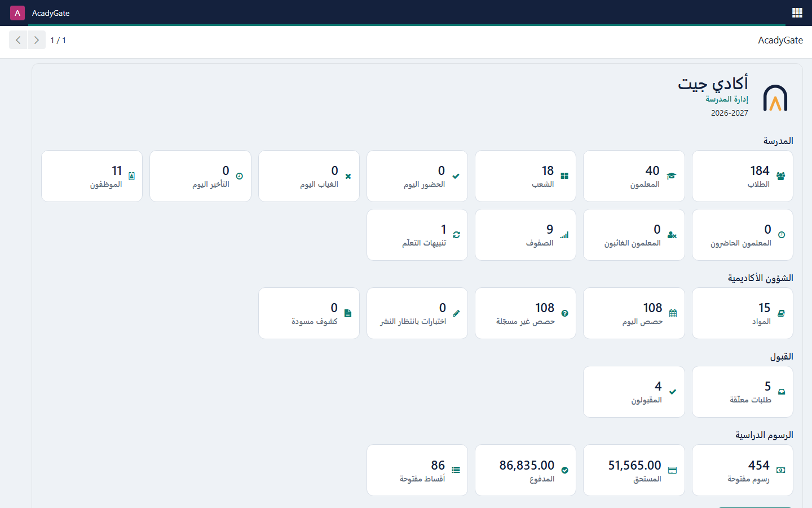Click credit card icon on المستحق card
Viewport: 812px width, 508px height.
672,470
